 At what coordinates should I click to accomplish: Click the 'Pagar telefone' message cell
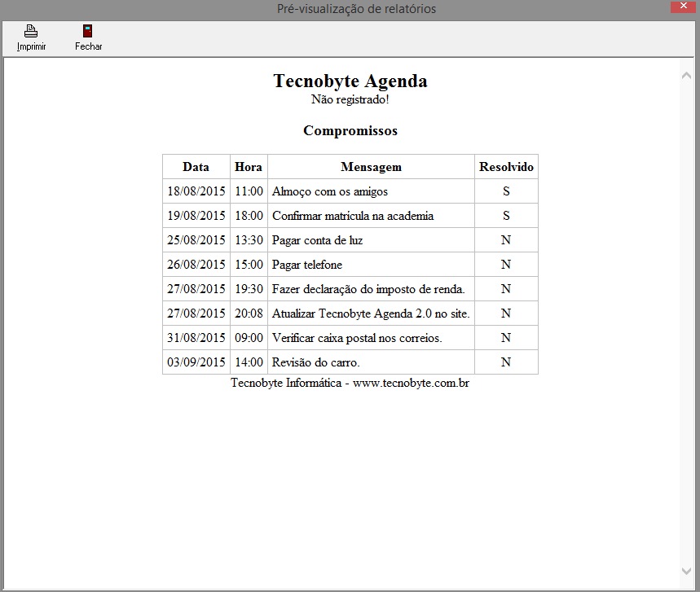tap(307, 265)
